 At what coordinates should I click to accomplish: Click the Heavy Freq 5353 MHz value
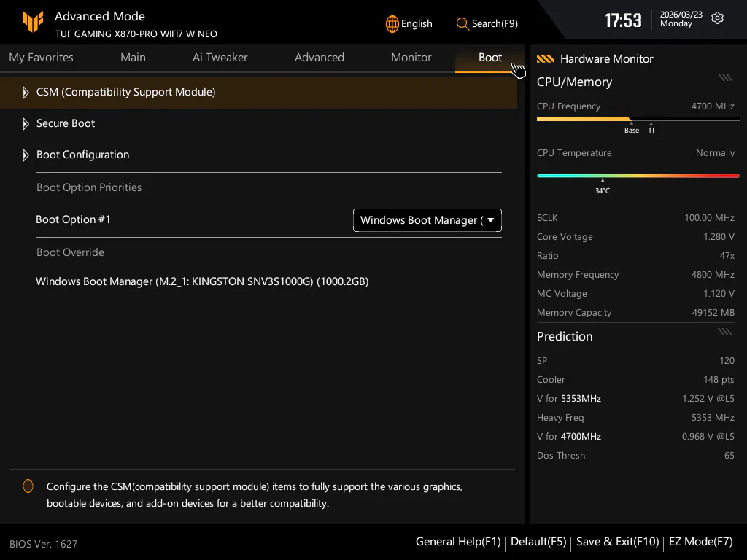click(713, 418)
